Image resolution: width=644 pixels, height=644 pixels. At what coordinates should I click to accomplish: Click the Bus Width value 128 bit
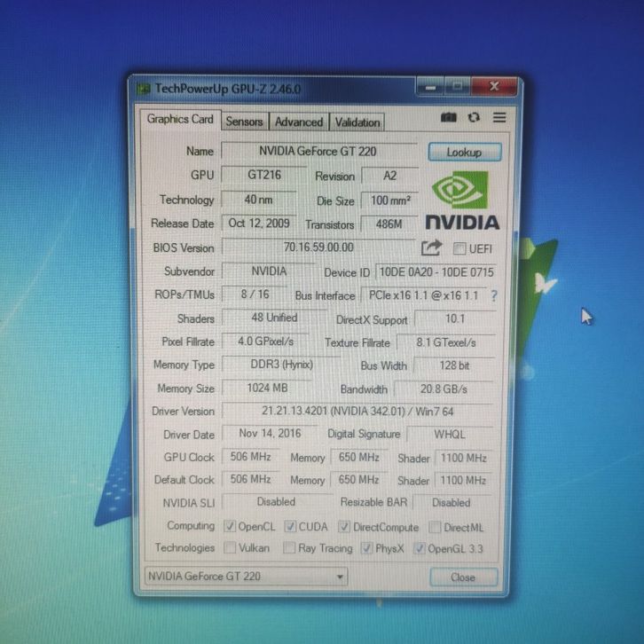(x=454, y=365)
